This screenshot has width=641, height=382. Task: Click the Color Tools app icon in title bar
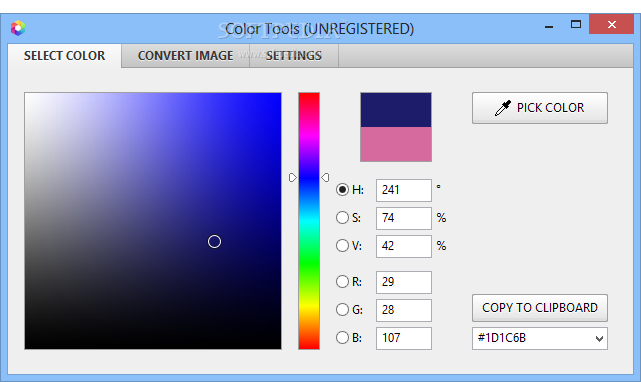click(x=18, y=28)
